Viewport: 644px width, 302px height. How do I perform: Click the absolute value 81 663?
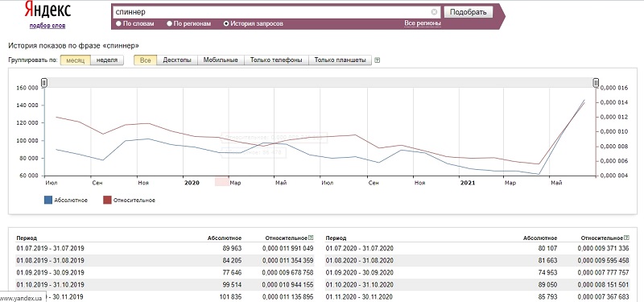(547, 260)
